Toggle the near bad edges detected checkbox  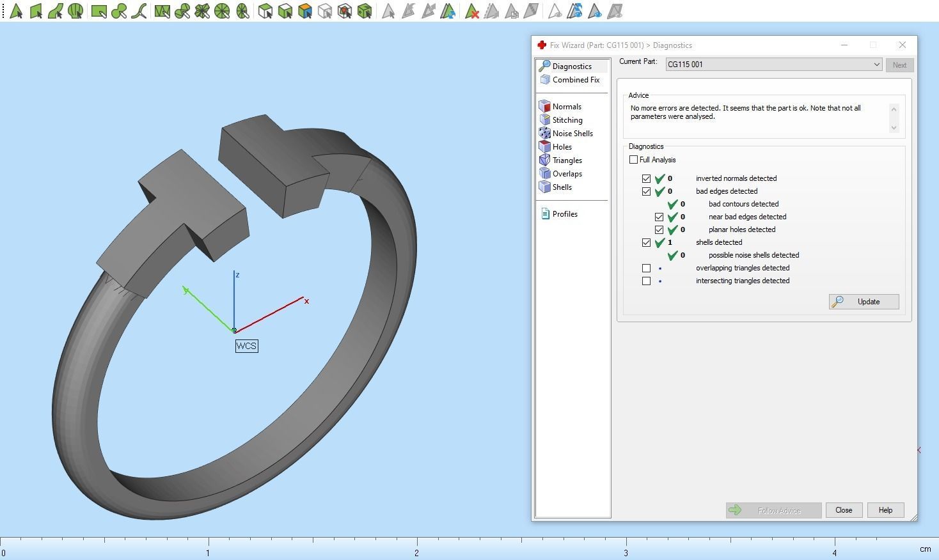click(659, 217)
